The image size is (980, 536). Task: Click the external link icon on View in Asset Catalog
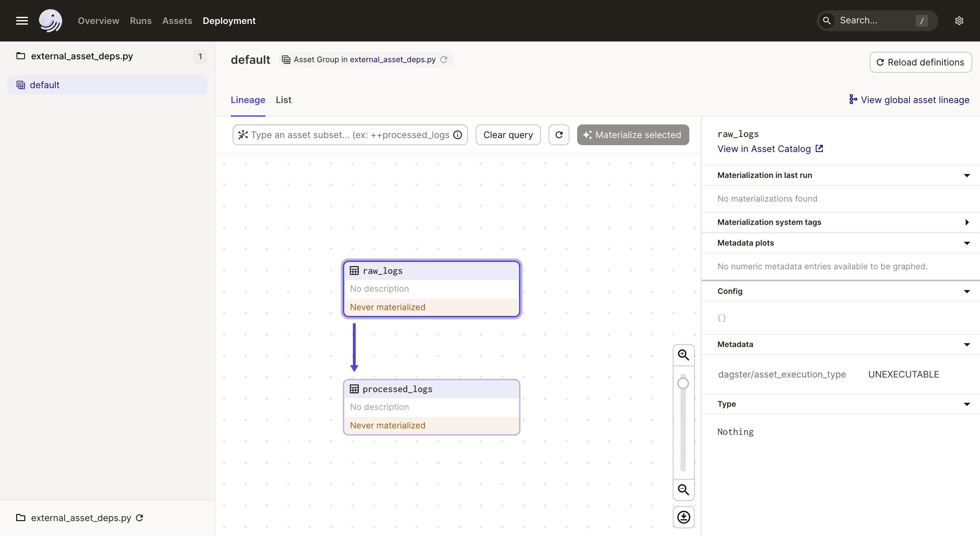pos(820,148)
